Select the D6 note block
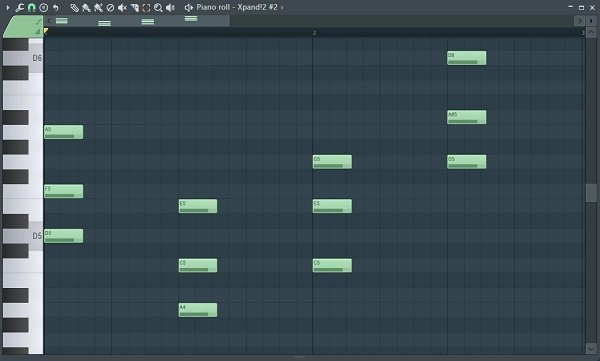This screenshot has width=600, height=361. click(x=467, y=58)
